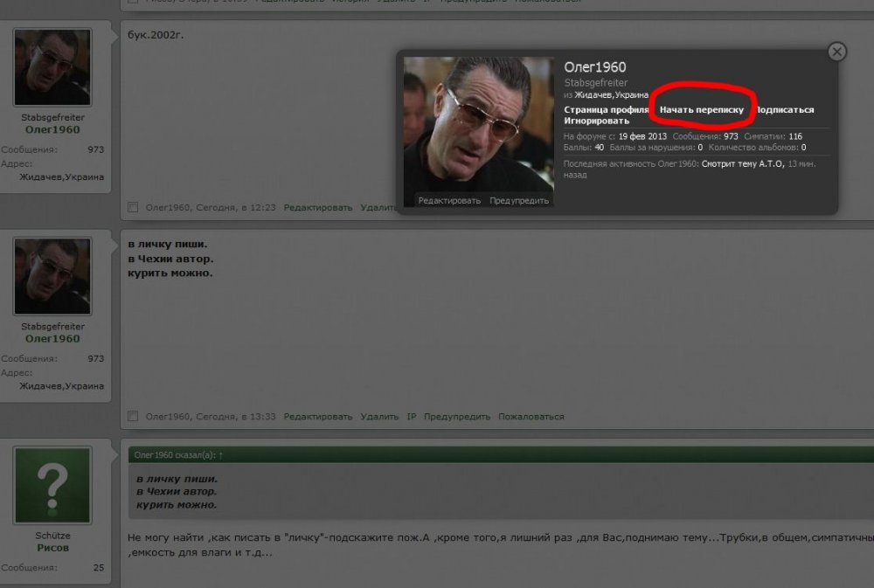
Task: Click Редактировать on the 12:23 post
Action: (x=318, y=207)
